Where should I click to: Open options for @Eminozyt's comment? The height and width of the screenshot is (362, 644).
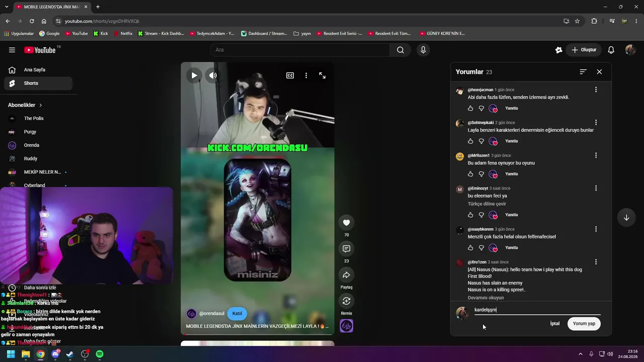[x=596, y=188]
